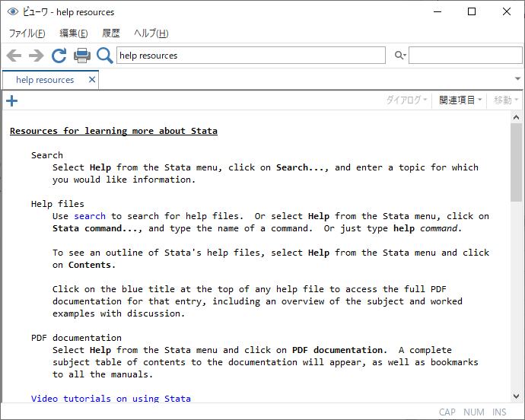Expand the tab list dropdown arrow

[517, 78]
